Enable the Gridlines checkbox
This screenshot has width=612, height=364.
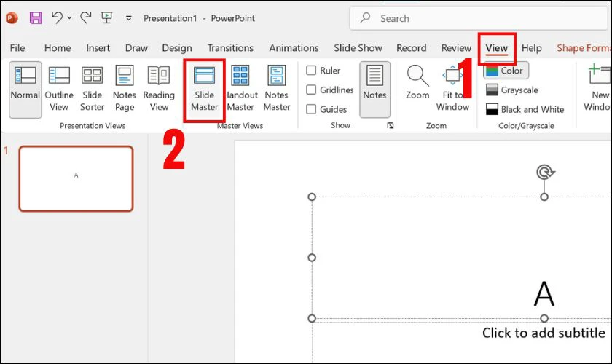(311, 90)
